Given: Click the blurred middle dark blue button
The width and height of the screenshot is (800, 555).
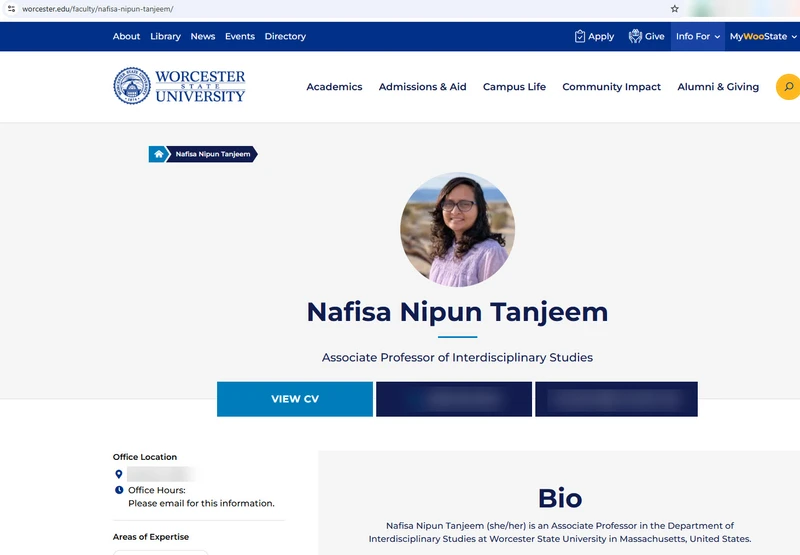Looking at the screenshot, I should point(454,399).
